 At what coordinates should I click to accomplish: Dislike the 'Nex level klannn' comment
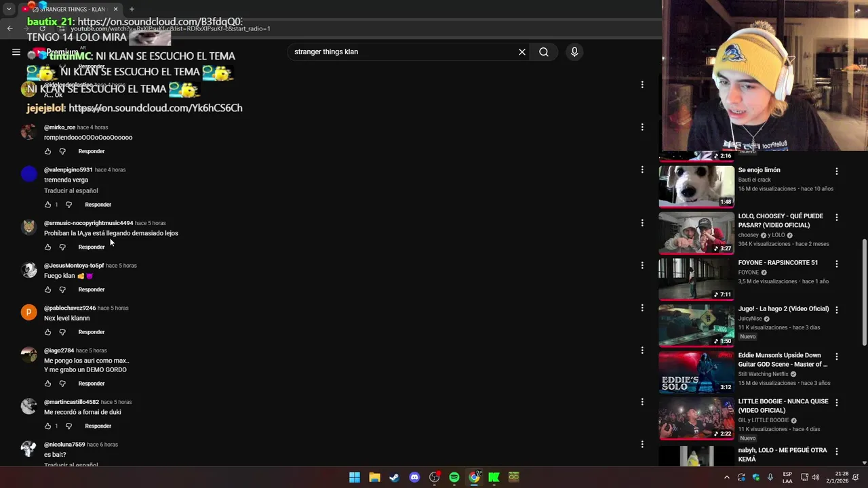pyautogui.click(x=62, y=332)
